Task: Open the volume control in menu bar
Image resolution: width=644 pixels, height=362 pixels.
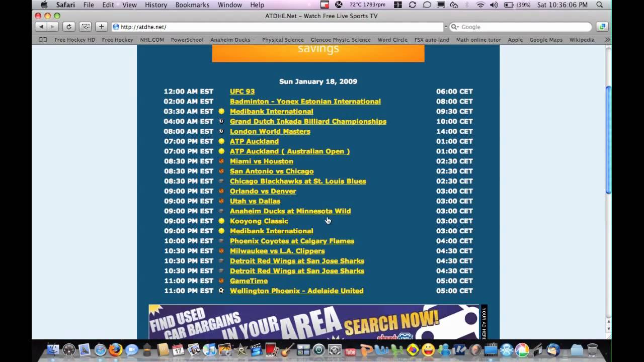Action: coord(494,5)
